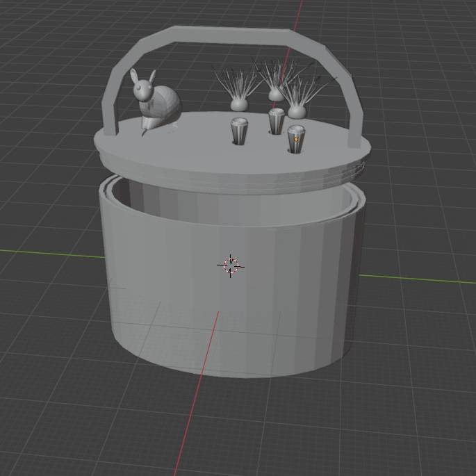Select the rabbit's head on the lid
The height and width of the screenshot is (476, 476).
[x=143, y=89]
